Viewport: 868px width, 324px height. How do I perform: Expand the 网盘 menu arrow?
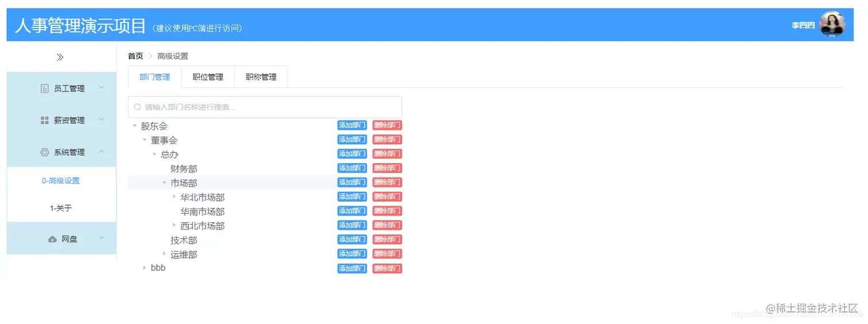102,238
